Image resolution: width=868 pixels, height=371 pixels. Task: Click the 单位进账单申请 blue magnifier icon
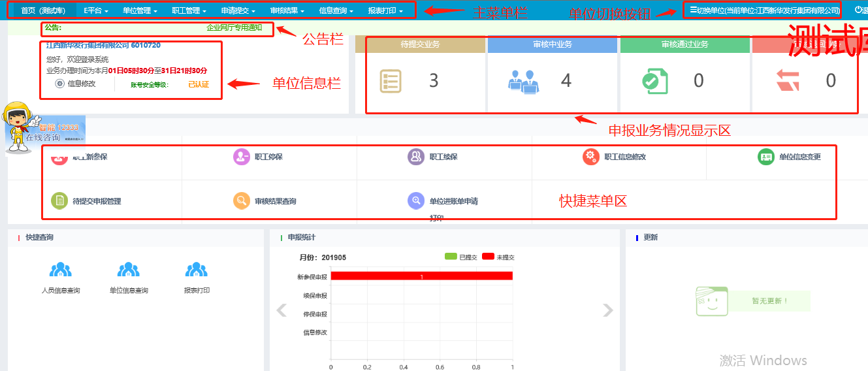416,201
